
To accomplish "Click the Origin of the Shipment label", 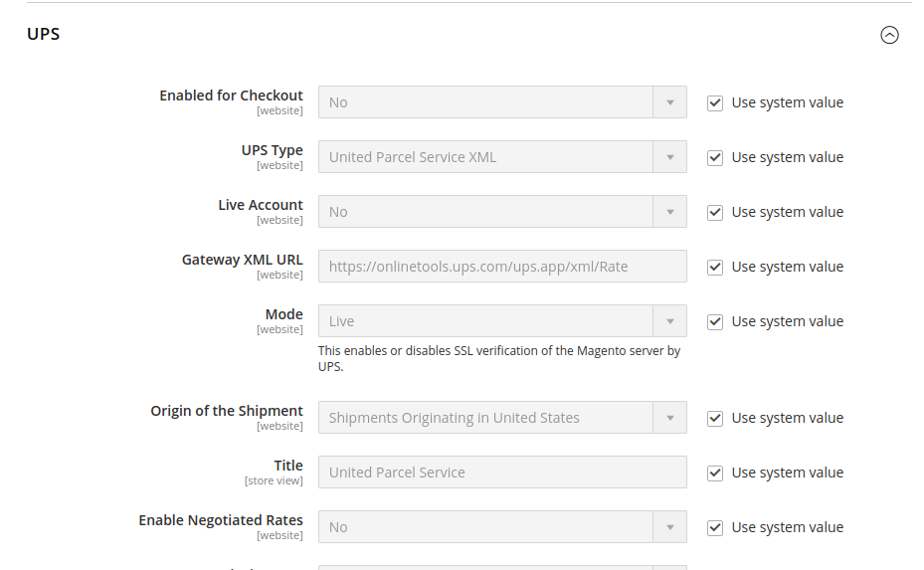I will tap(227, 411).
